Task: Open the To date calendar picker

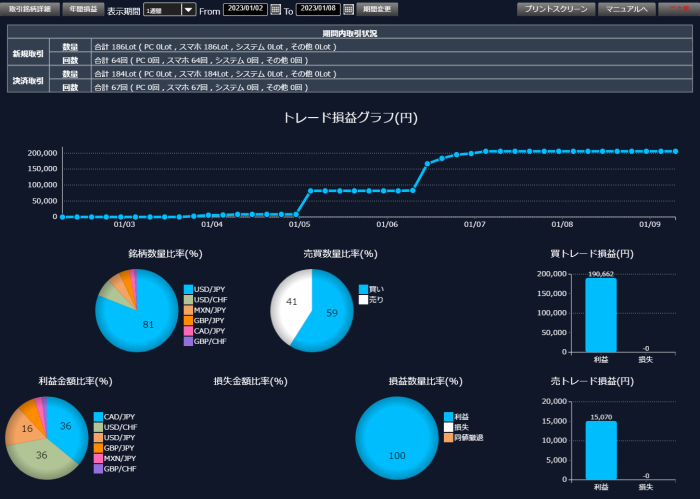Action: tap(348, 9)
